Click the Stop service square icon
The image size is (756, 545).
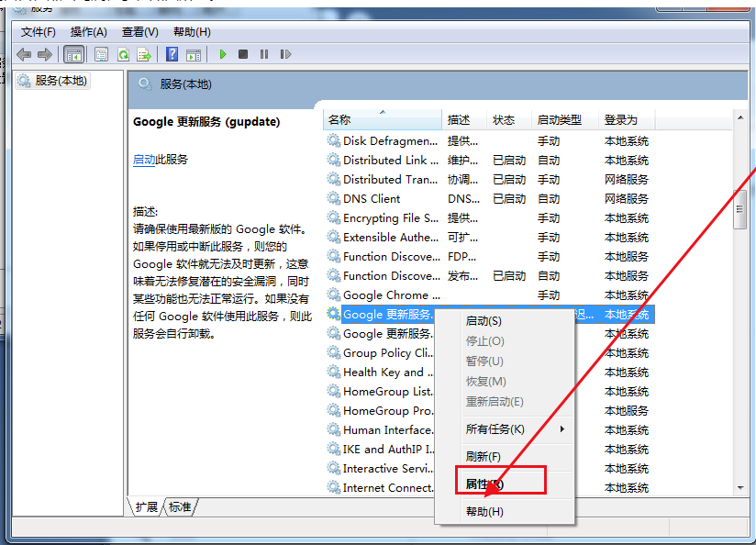point(243,54)
